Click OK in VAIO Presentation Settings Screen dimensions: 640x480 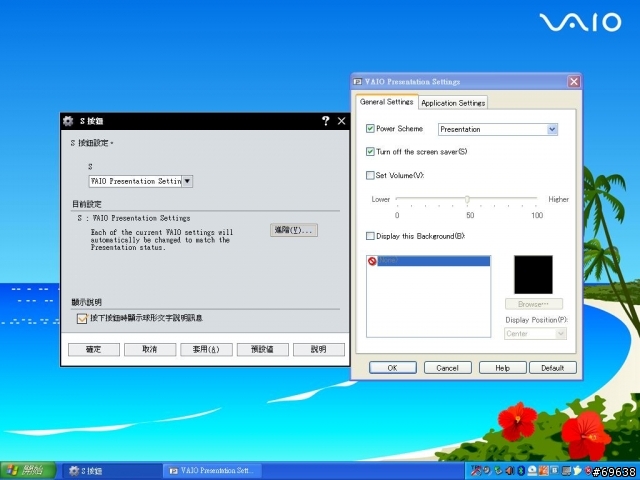click(393, 368)
